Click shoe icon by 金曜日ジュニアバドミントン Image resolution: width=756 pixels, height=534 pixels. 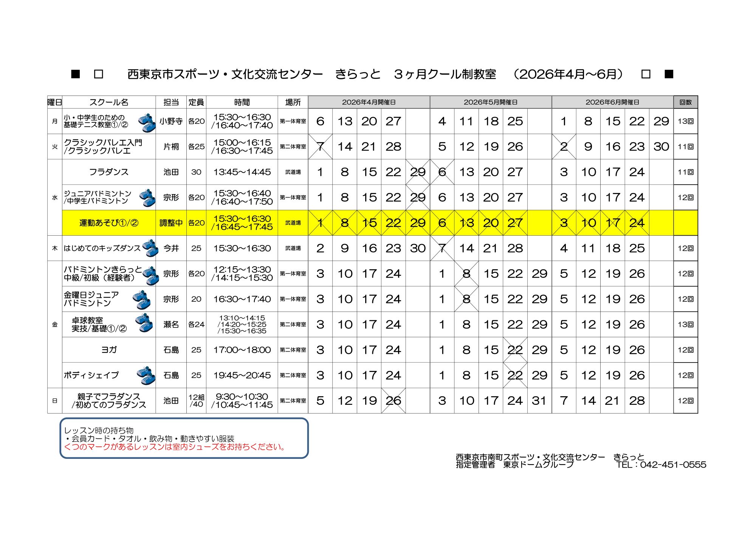[142, 300]
